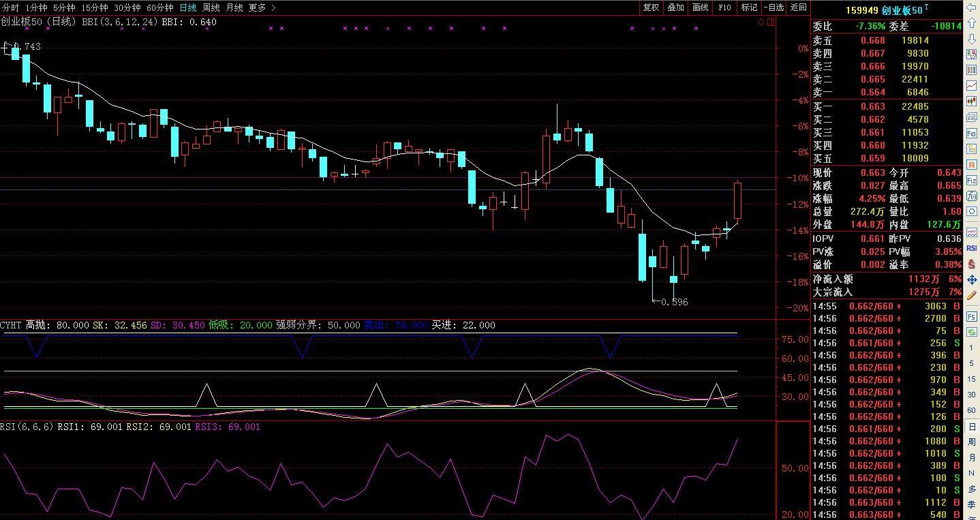Click the red split-panel icon atop chart
The image size is (980, 520).
[771, 22]
